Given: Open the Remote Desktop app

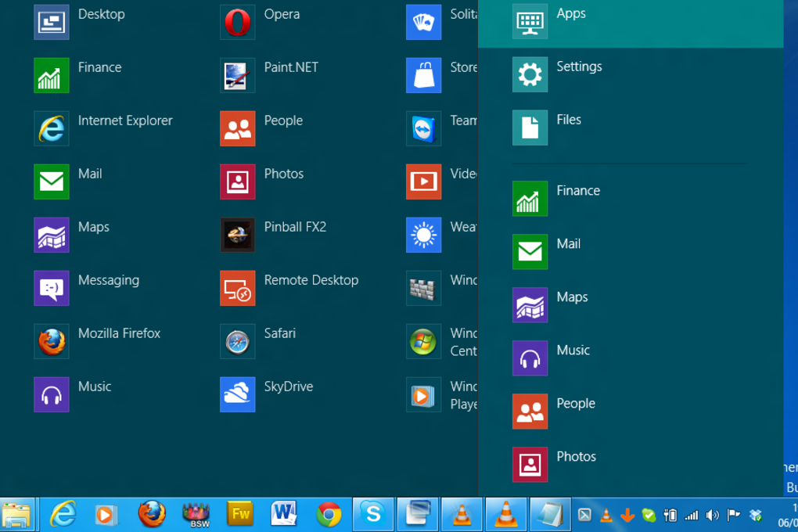Looking at the screenshot, I should tap(238, 288).
